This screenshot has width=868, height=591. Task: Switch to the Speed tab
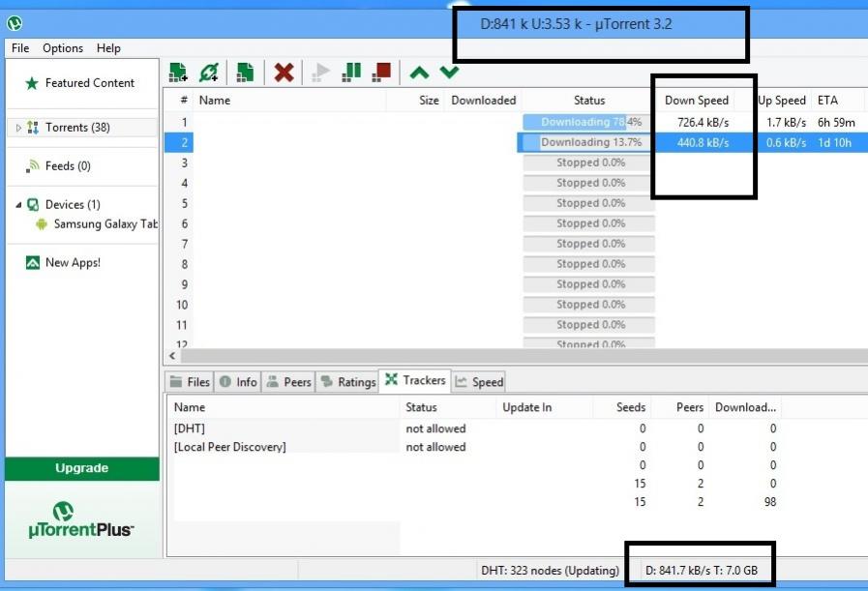coord(479,382)
